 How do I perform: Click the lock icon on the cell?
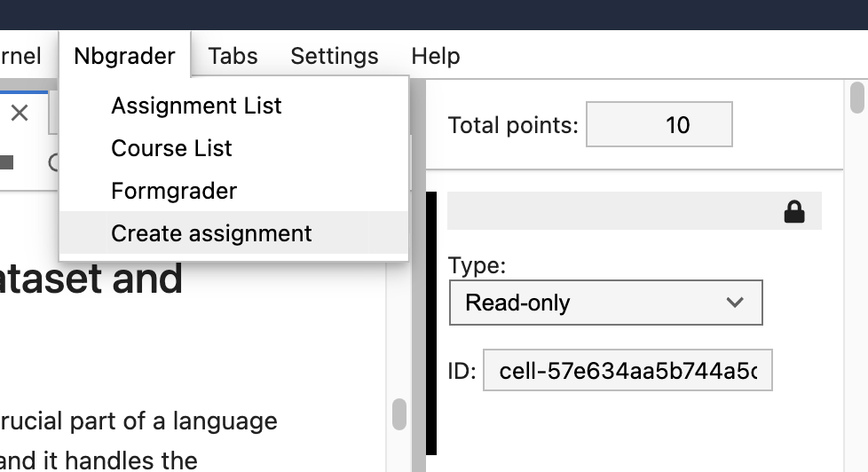[x=793, y=211]
